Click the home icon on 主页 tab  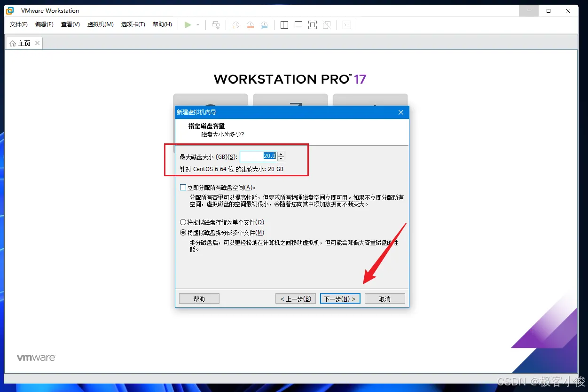(x=13, y=43)
